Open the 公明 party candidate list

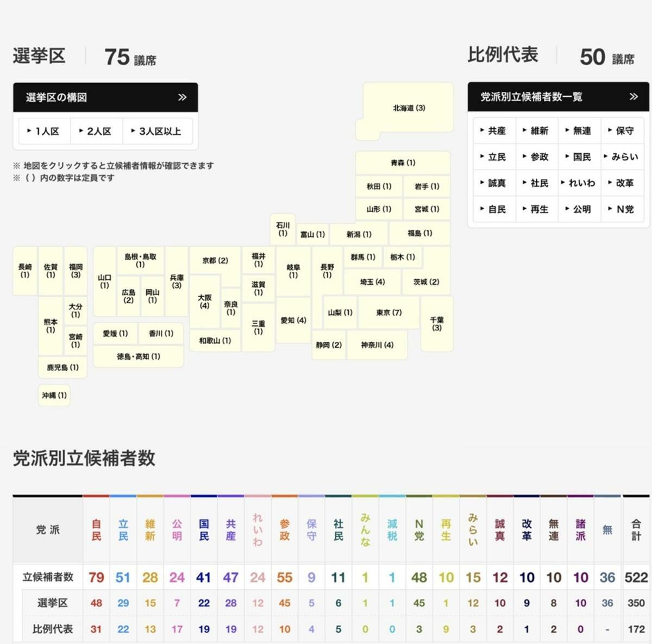pos(579,209)
